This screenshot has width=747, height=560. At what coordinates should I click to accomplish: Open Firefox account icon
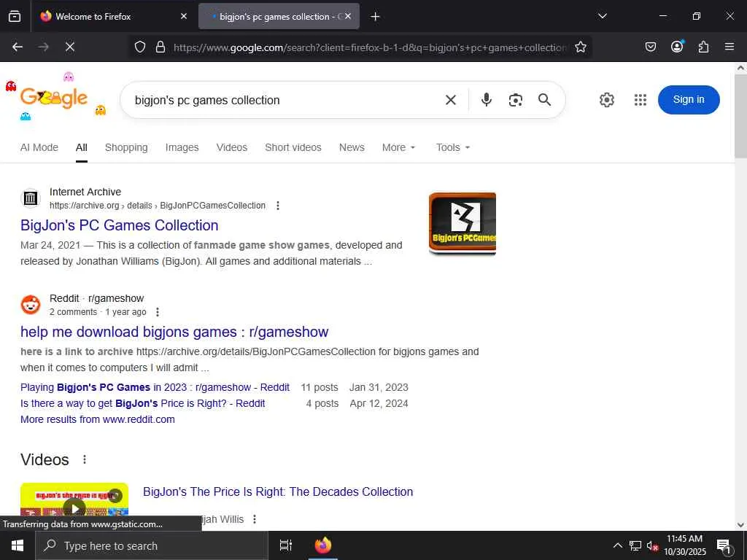[677, 46]
